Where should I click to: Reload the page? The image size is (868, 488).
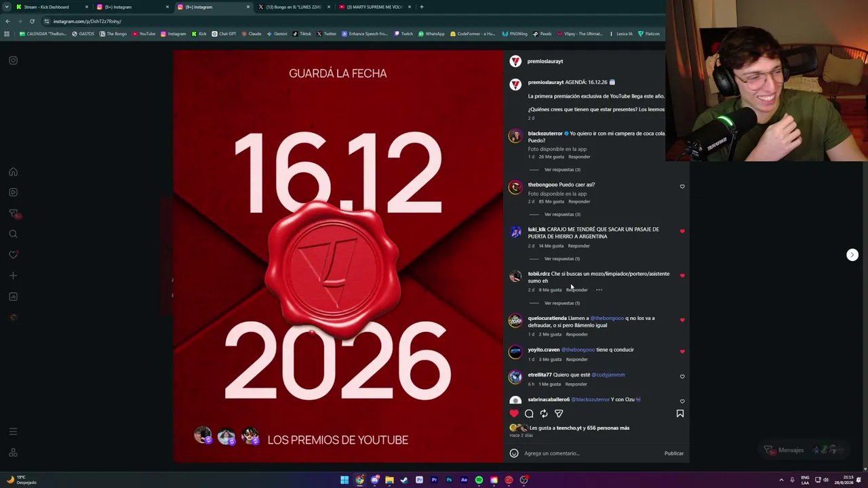[32, 21]
